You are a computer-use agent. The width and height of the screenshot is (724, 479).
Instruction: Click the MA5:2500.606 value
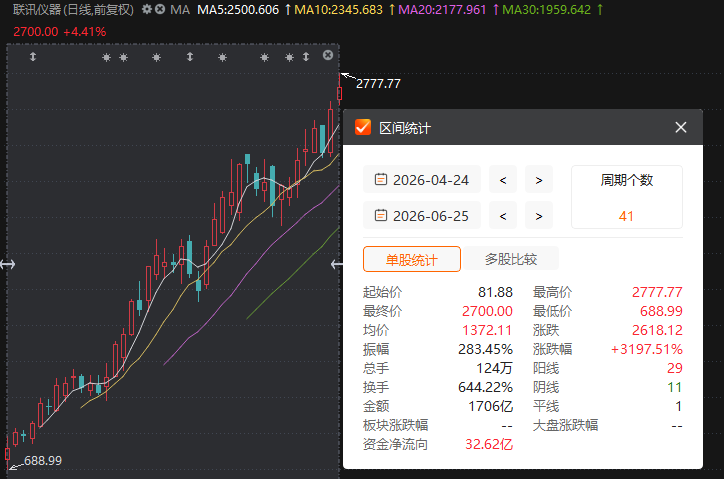[238, 9]
